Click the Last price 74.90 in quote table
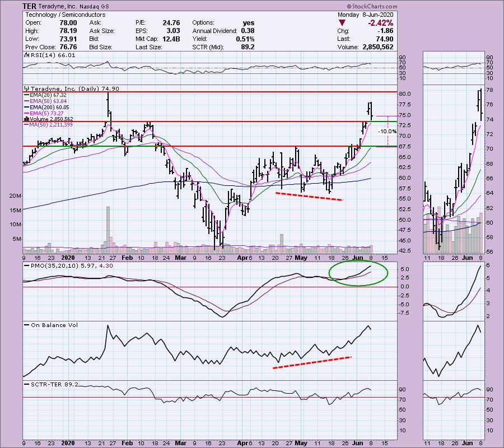 [384, 39]
